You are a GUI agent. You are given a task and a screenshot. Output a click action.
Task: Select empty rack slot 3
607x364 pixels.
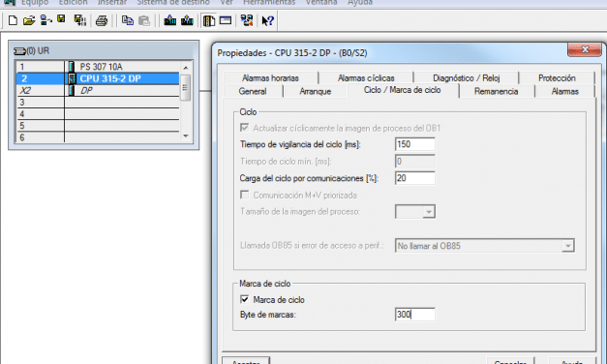click(98, 103)
